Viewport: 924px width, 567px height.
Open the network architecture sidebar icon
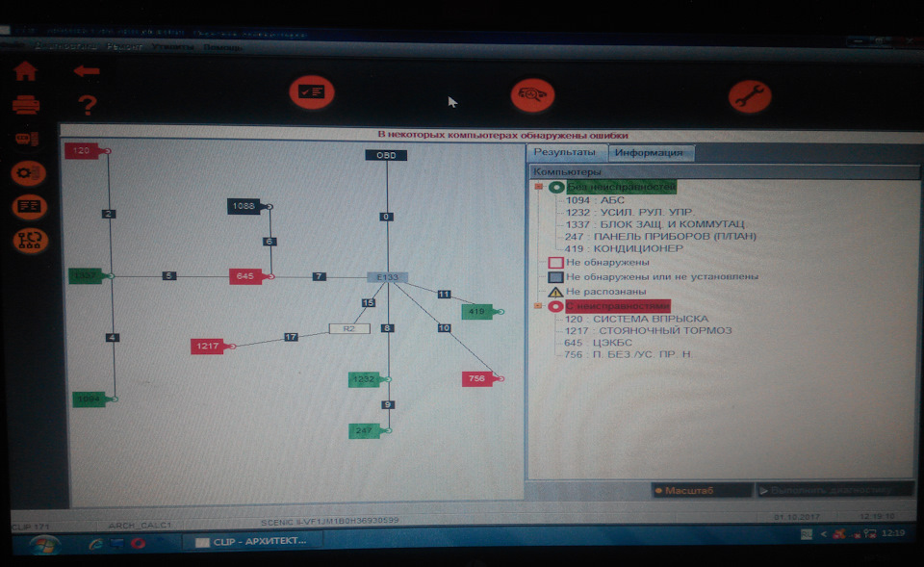pos(30,240)
